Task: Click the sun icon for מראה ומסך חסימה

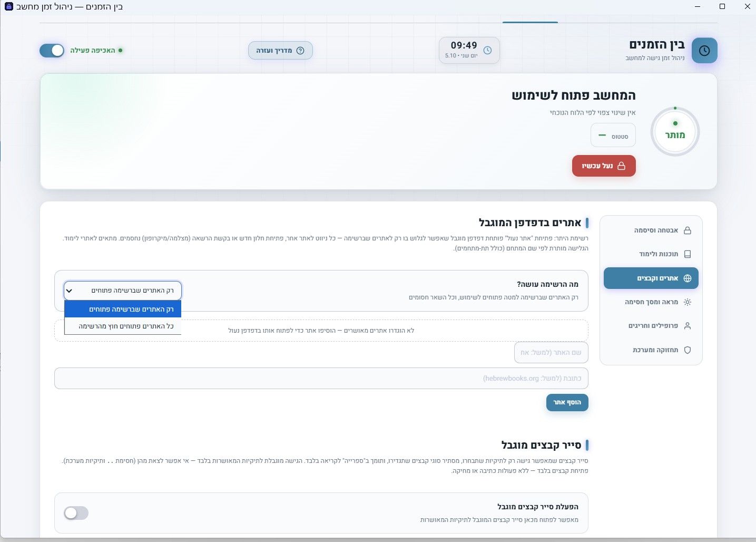Action: (x=687, y=302)
